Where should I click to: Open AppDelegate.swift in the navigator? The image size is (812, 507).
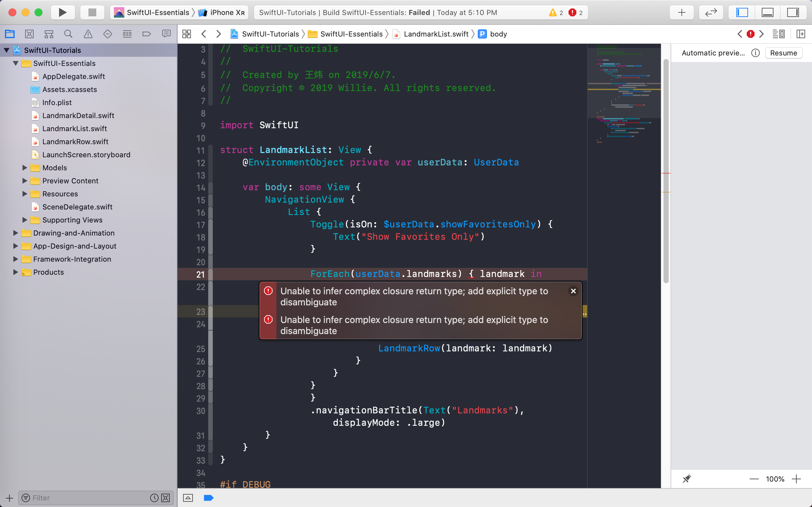73,76
